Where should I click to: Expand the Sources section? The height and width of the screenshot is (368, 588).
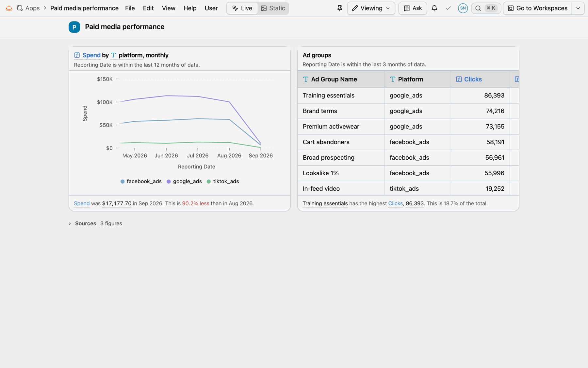tap(95, 223)
